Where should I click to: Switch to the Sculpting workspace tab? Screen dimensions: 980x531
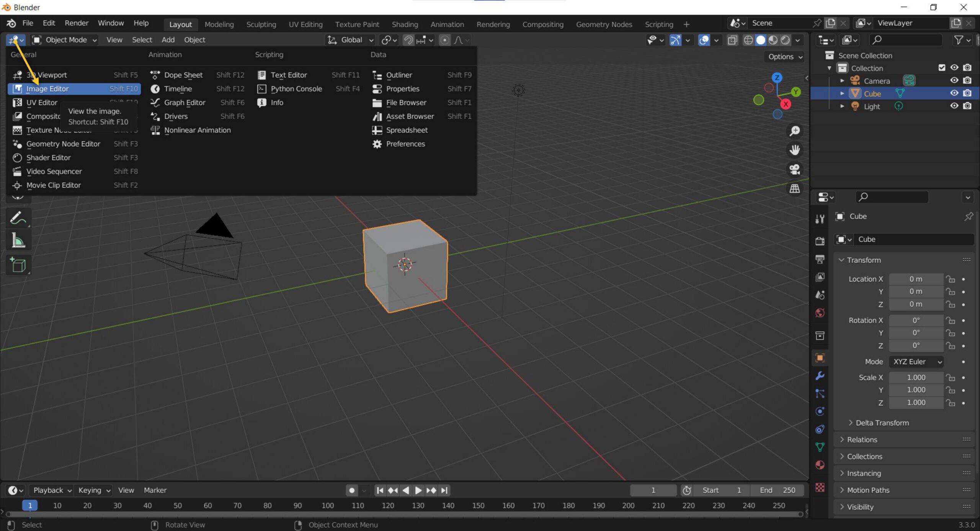click(261, 24)
